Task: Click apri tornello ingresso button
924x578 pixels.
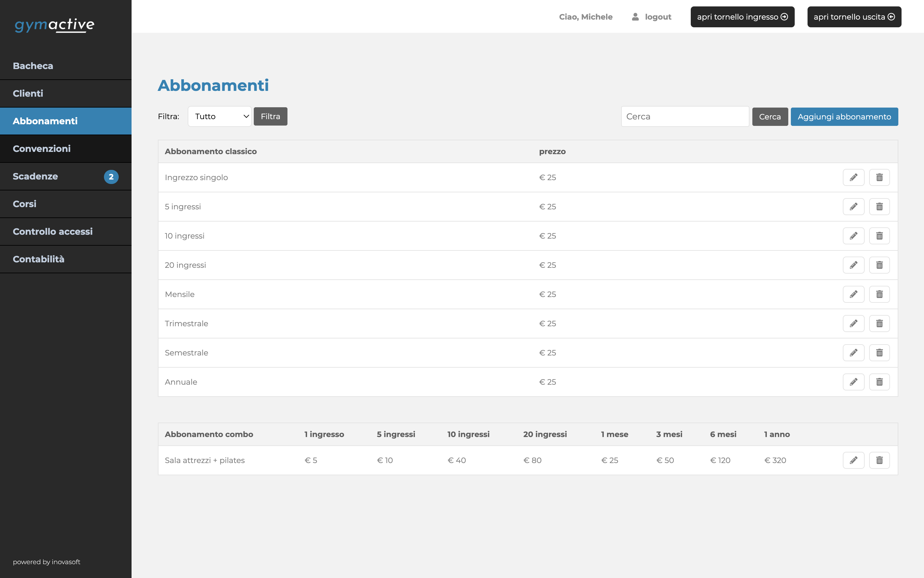Action: (742, 17)
